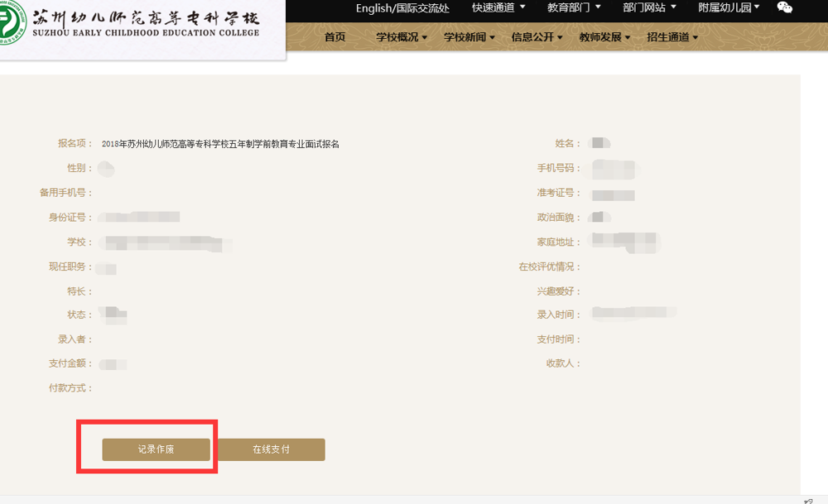
Task: Click the 姓名 label
Action: tap(568, 143)
